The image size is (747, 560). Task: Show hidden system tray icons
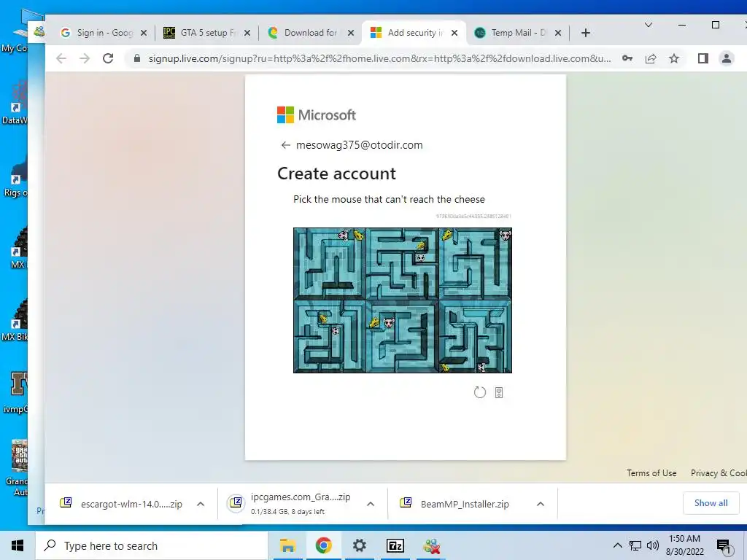click(617, 545)
